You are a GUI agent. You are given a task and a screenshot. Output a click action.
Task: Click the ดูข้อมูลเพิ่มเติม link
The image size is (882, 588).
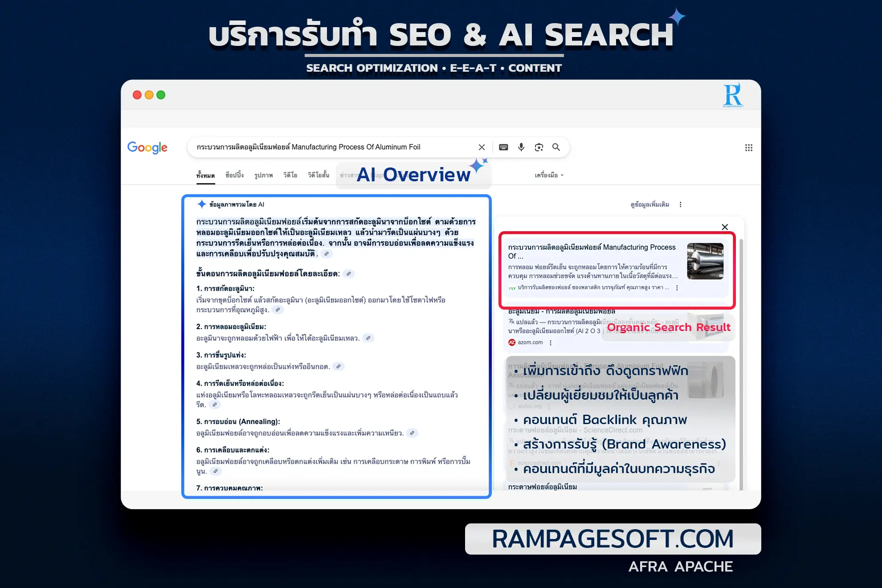(x=649, y=204)
